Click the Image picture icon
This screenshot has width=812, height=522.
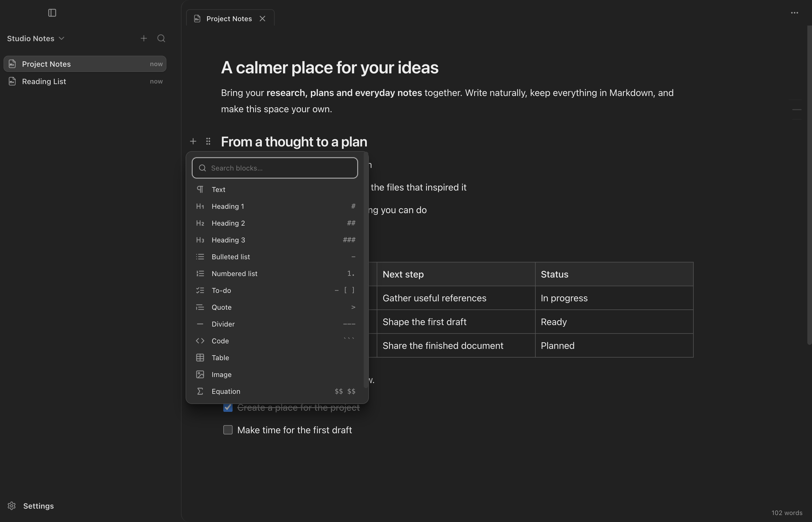(x=200, y=374)
